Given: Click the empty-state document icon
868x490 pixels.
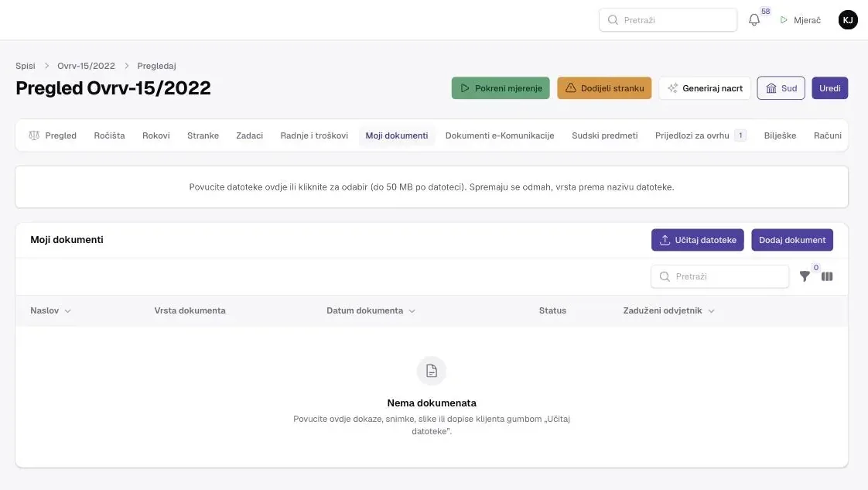Looking at the screenshot, I should coord(431,371).
